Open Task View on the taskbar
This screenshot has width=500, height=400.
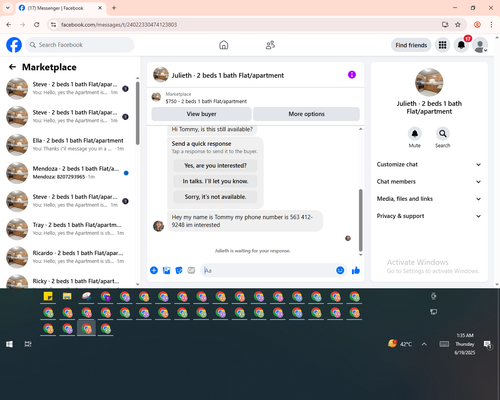coord(28,344)
